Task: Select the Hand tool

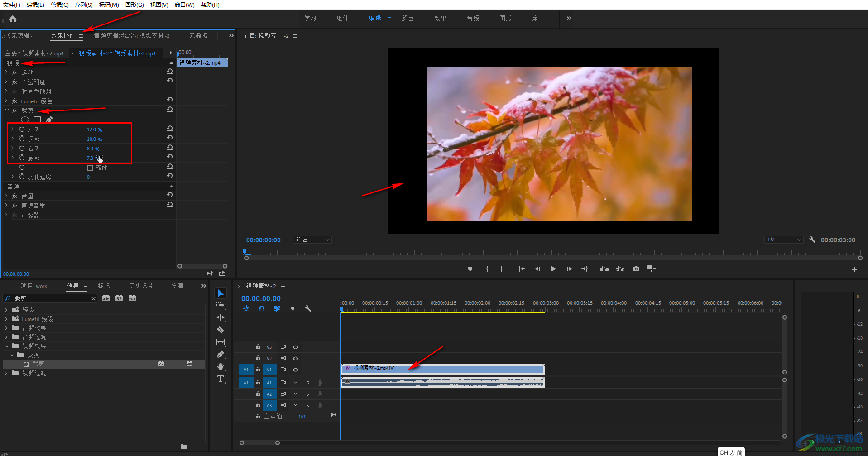Action: click(221, 366)
